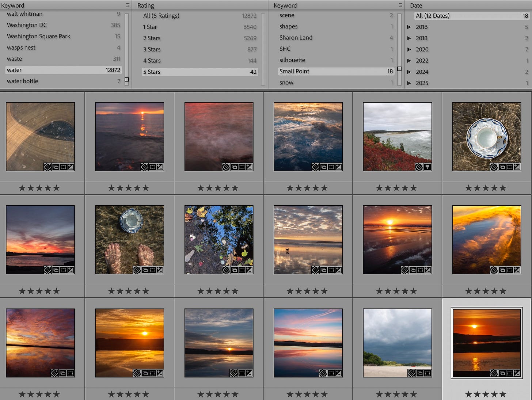The width and height of the screenshot is (532, 400).
Task: Click crop badge on pink-blue sky reflection photo
Action: click(x=331, y=373)
